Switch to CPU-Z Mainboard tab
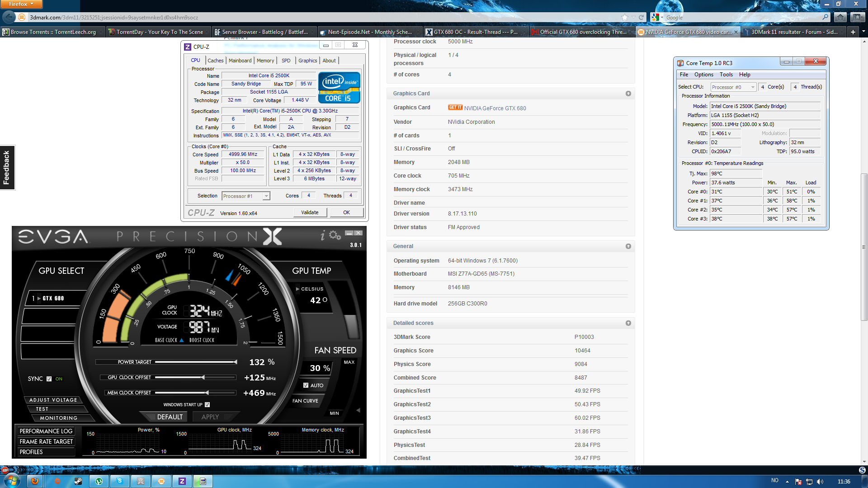This screenshot has width=868, height=488. pos(240,61)
